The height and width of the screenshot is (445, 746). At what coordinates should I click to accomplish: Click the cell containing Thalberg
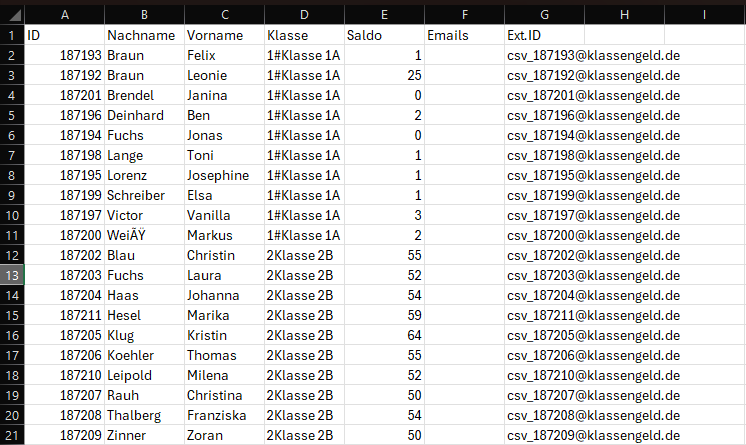pyautogui.click(x=145, y=415)
